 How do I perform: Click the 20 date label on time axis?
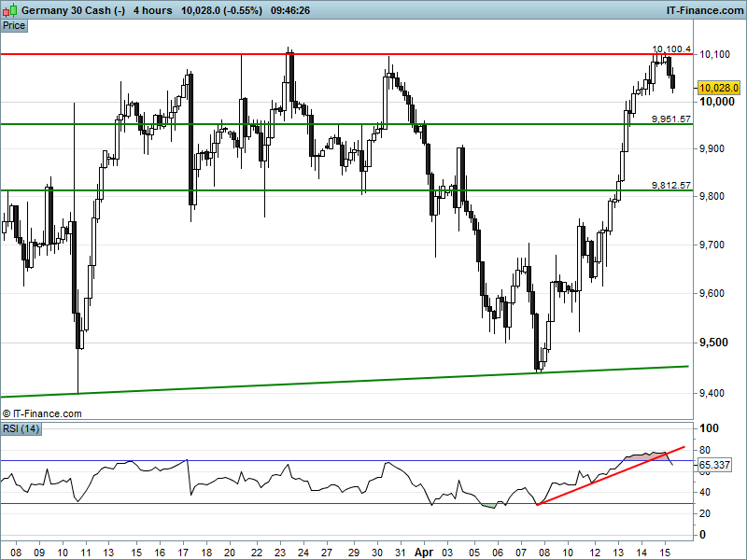[230, 553]
